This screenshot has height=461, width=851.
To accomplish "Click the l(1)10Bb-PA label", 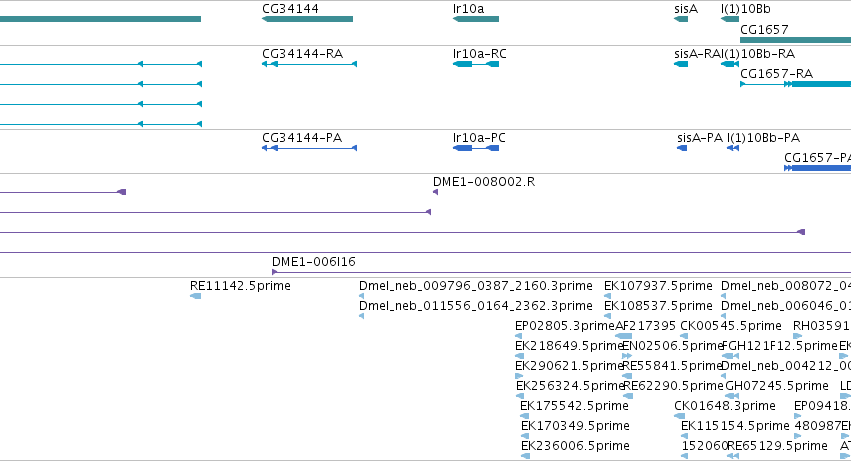I will (x=763, y=138).
